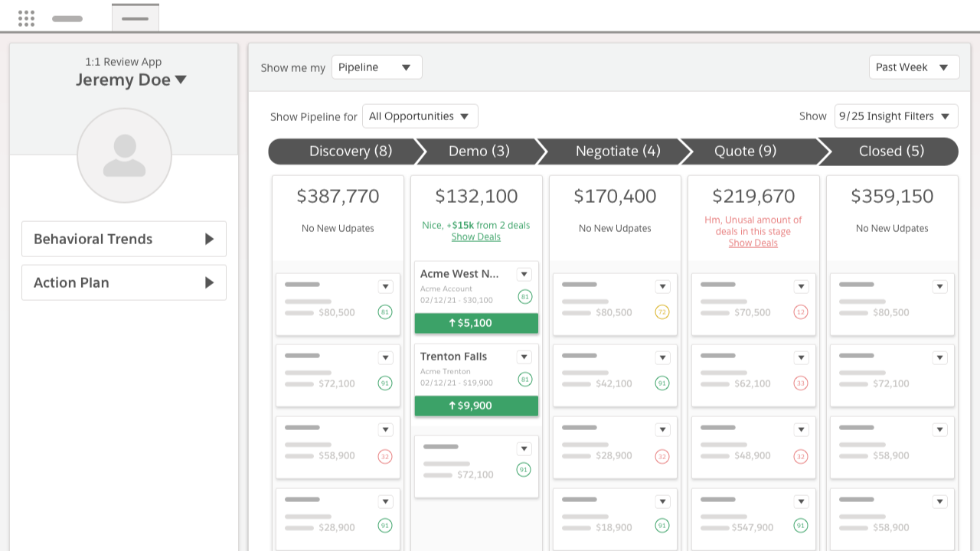The image size is (980, 551).
Task: Click red score badge 33 in Quote column
Action: click(x=801, y=383)
